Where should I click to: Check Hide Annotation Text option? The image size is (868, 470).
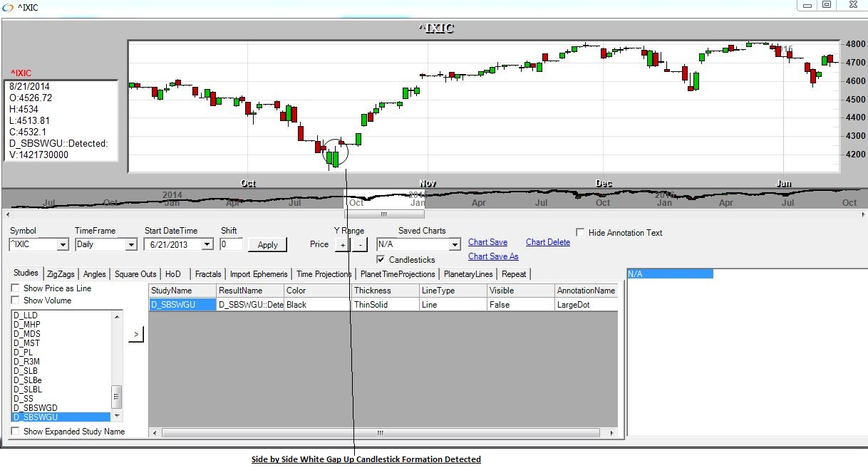(580, 233)
